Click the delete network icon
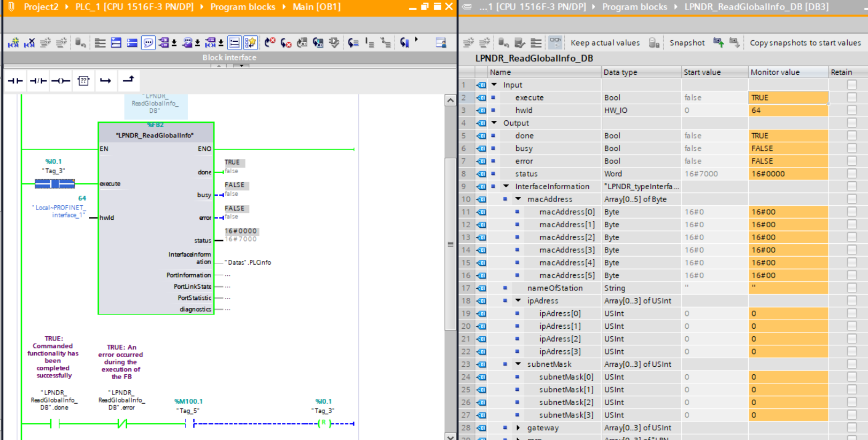 click(29, 43)
